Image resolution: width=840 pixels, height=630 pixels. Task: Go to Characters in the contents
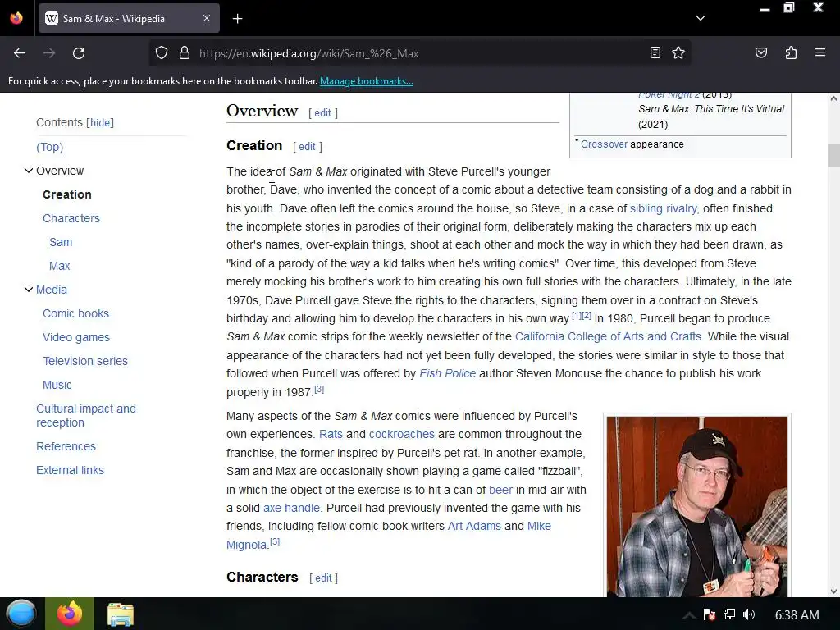tap(71, 218)
